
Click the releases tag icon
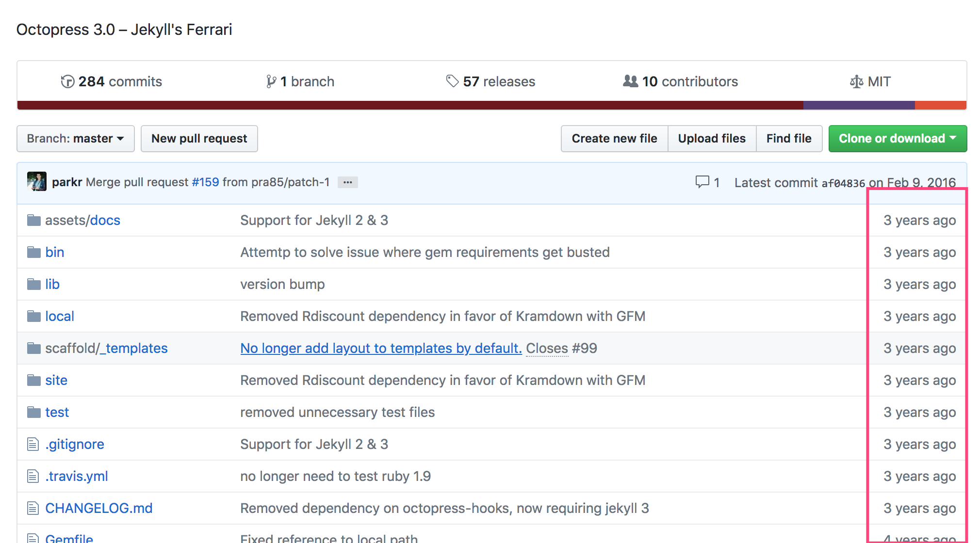pos(452,81)
